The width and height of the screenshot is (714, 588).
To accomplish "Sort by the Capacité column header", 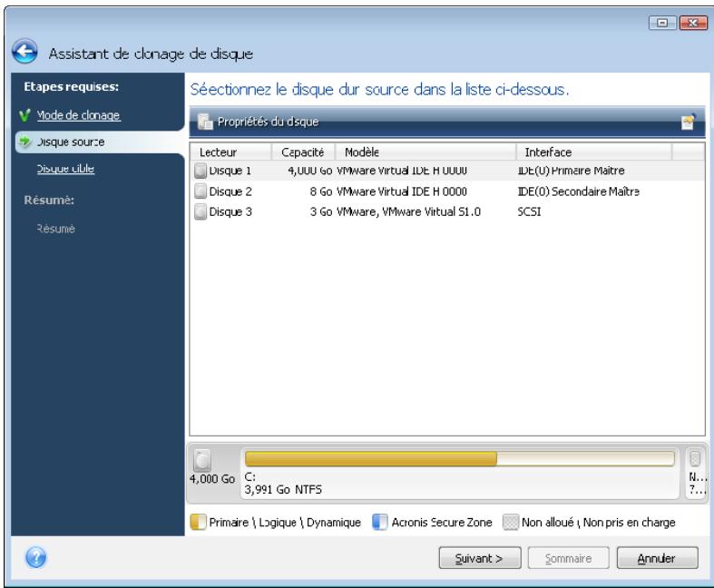I will click(x=303, y=152).
